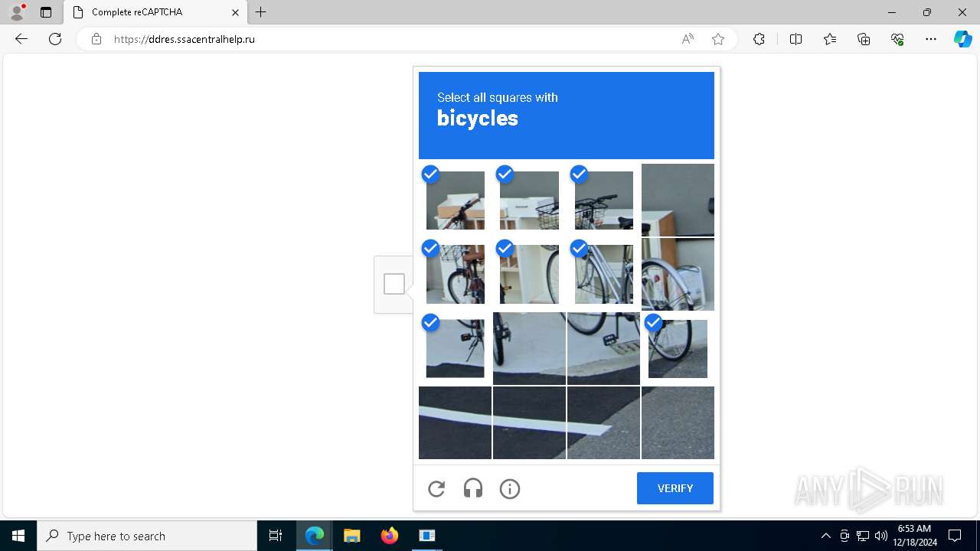Viewport: 980px width, 551px height.
Task: Reload the captcha challenge images
Action: 436,488
